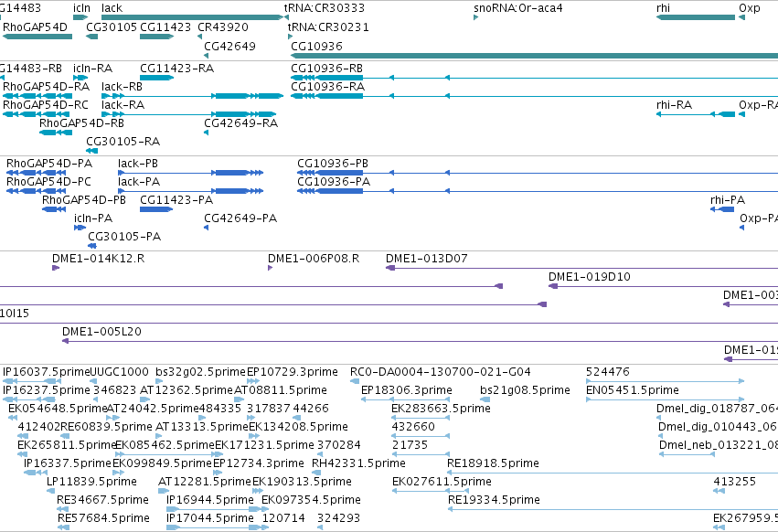Select protein RhoGAP54D-PC label

[48, 182]
